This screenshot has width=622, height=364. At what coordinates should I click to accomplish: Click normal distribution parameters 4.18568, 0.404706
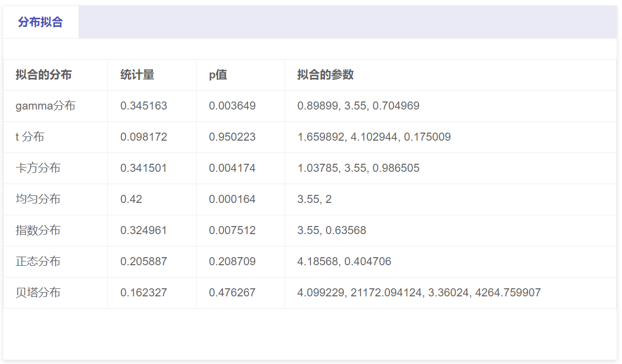point(344,261)
